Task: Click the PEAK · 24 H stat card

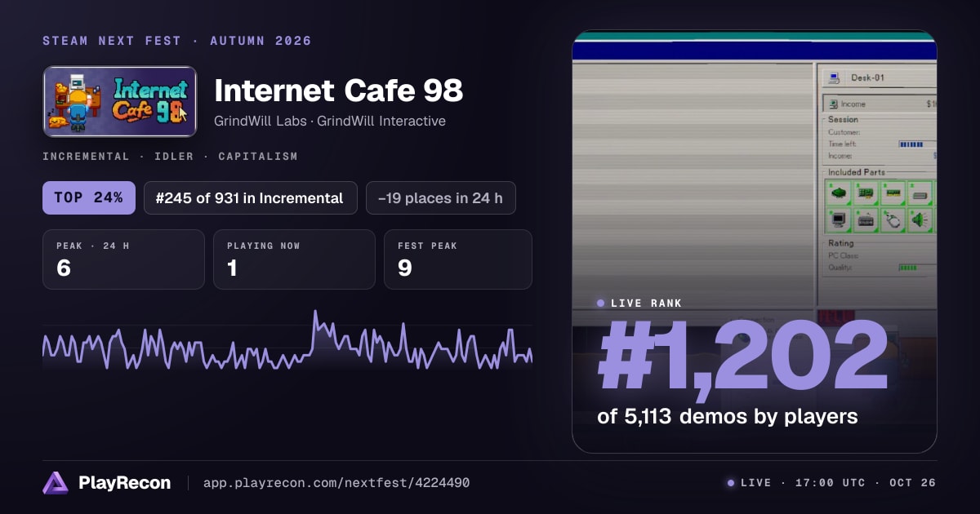Action: 123,259
